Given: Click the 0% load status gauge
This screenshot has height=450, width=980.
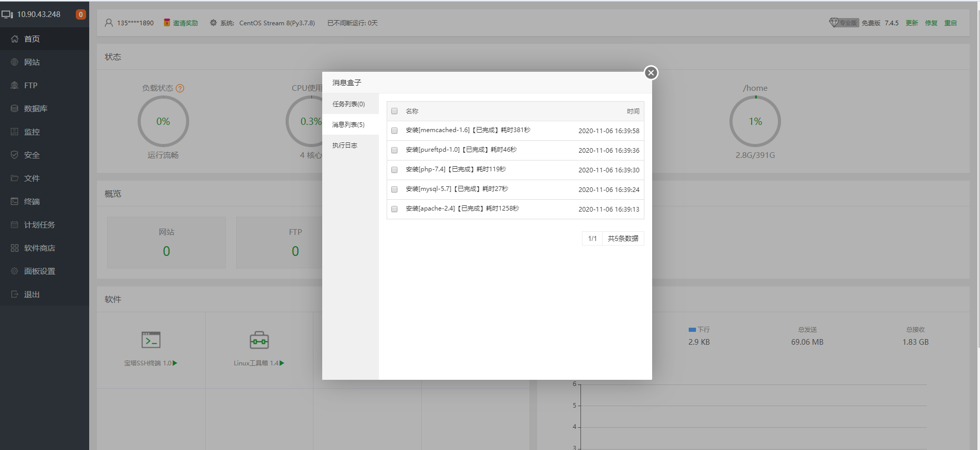Looking at the screenshot, I should point(163,121).
